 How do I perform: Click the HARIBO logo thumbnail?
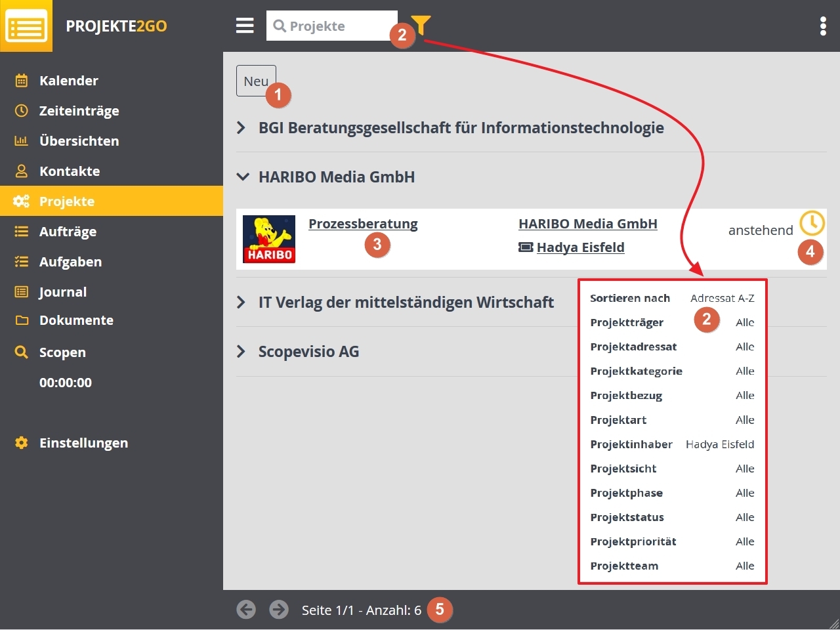(269, 239)
